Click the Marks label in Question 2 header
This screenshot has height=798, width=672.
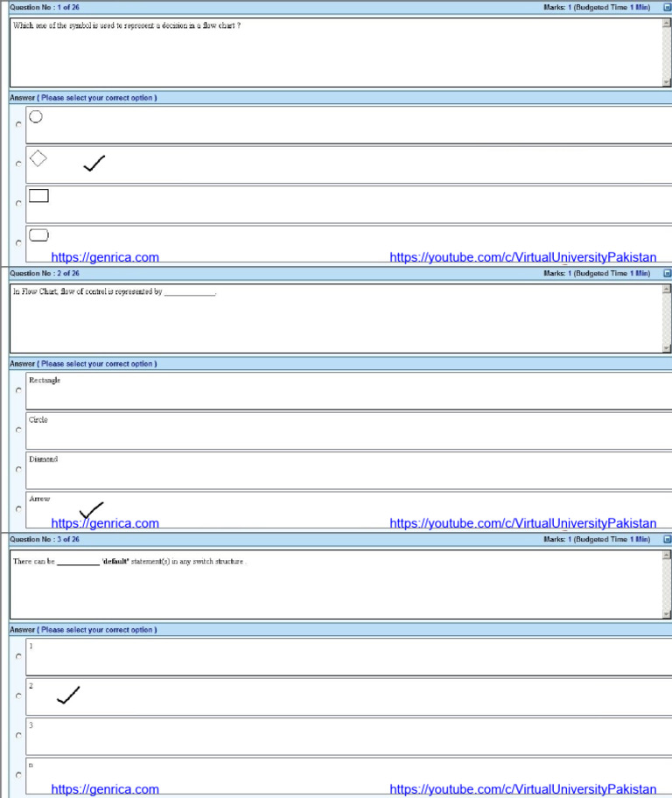coord(597,273)
